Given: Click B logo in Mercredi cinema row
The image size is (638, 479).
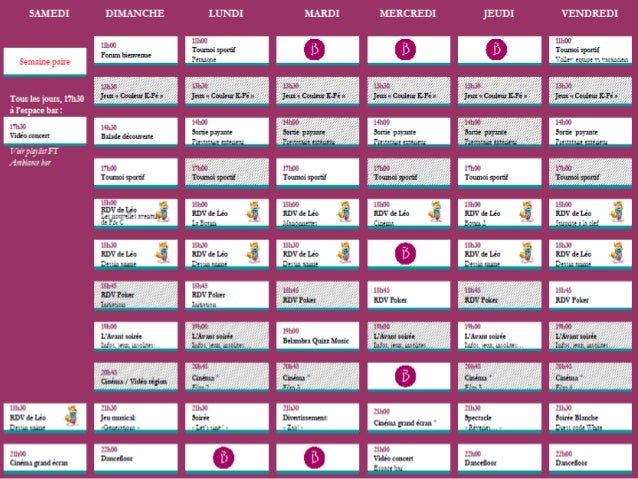Looking at the screenshot, I should click(x=406, y=376).
